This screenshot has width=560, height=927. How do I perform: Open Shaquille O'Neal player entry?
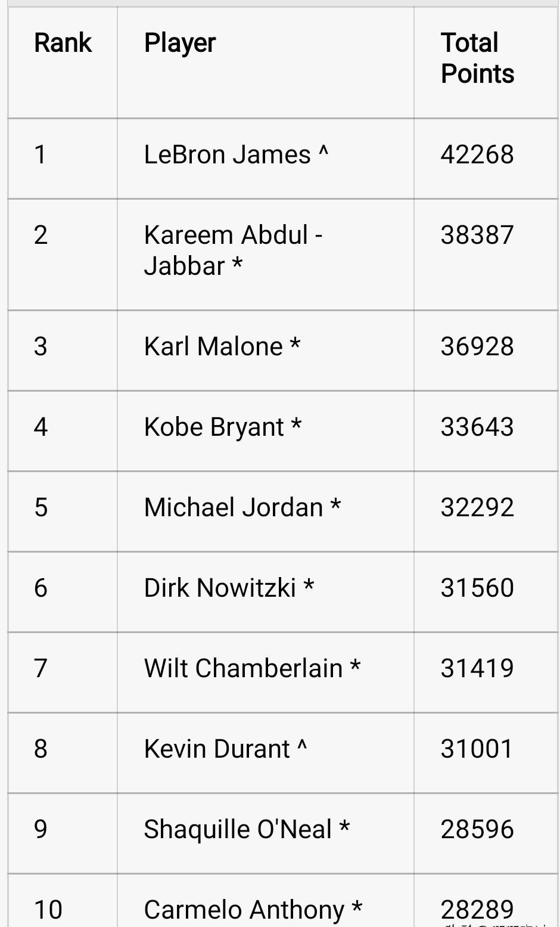[x=238, y=829]
